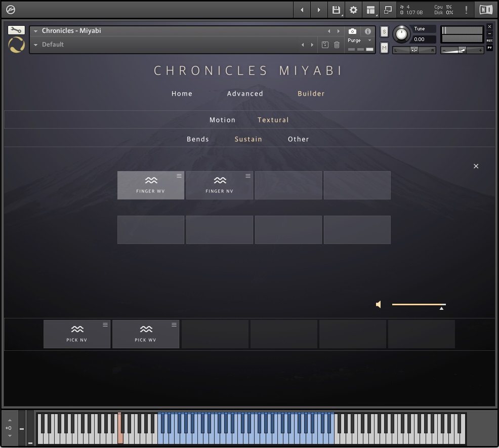Delete snapshot with trash icon
This screenshot has height=448, width=499.
coord(337,45)
